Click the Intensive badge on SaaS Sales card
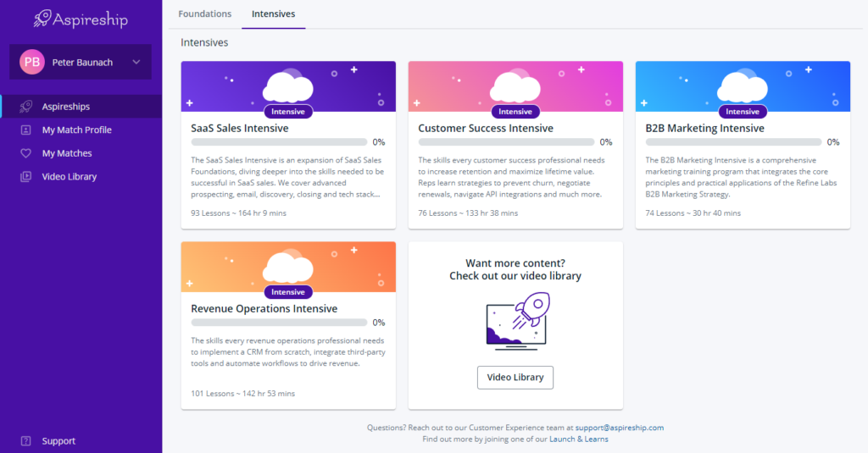Viewport: 868px width, 453px height. (x=288, y=112)
